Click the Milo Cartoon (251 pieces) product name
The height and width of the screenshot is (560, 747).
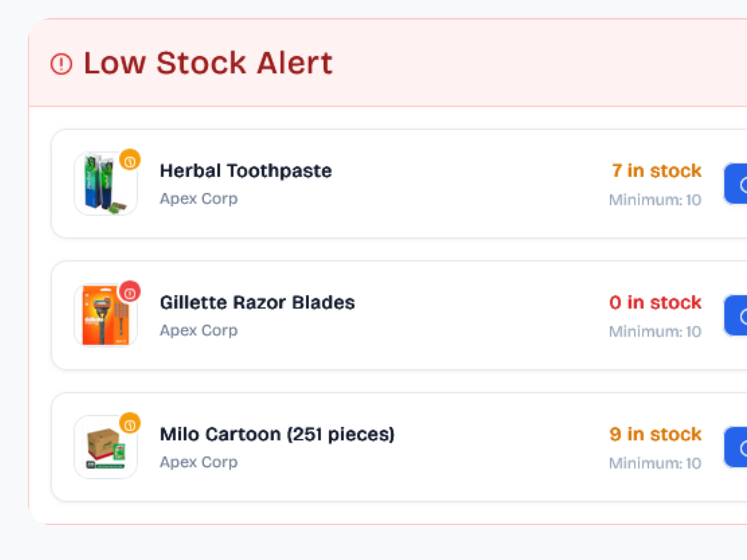pyautogui.click(x=277, y=434)
